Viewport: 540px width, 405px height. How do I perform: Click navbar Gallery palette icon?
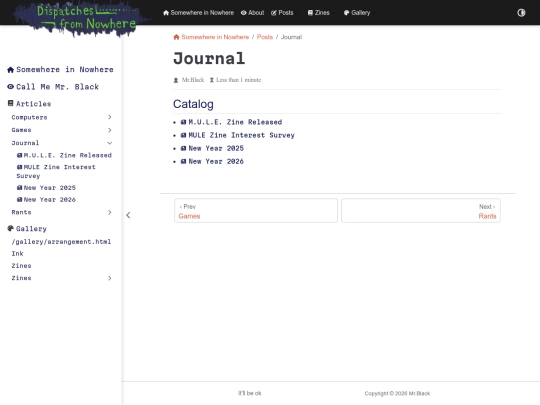pos(346,13)
